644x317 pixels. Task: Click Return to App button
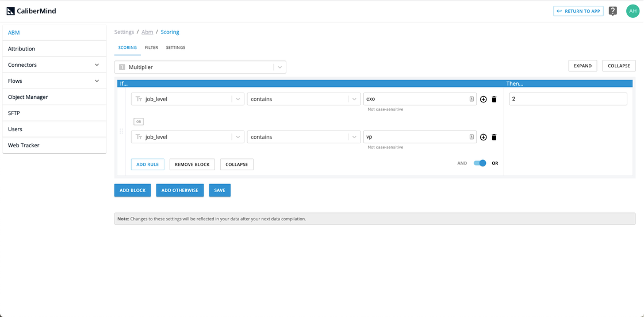(x=578, y=11)
